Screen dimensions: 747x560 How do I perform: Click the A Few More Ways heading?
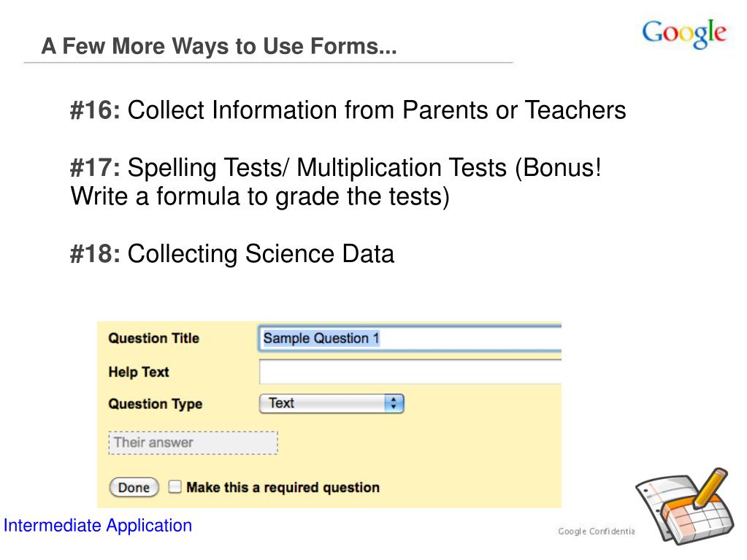point(219,46)
